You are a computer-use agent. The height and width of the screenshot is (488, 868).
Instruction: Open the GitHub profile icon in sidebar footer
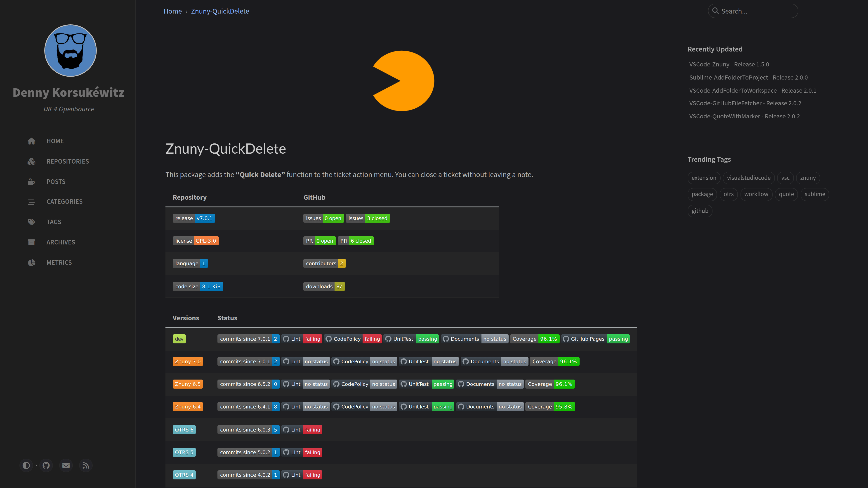46,465
